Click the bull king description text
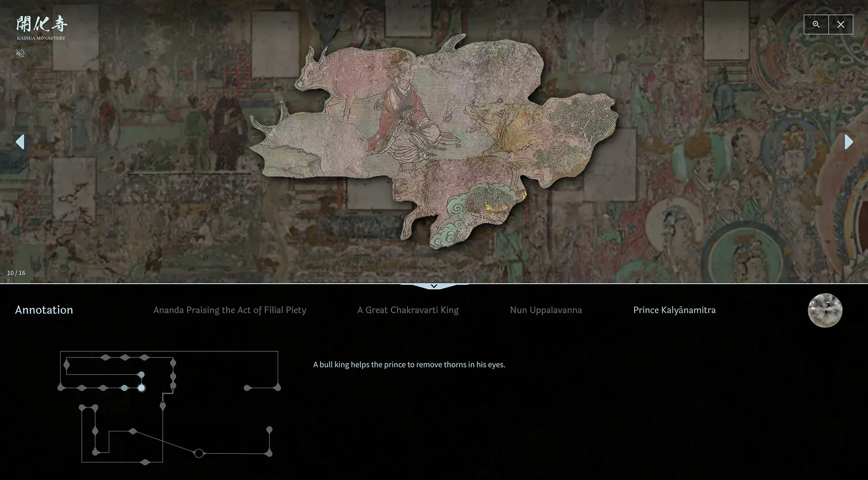Screen dimensions: 868x480 click(x=409, y=365)
